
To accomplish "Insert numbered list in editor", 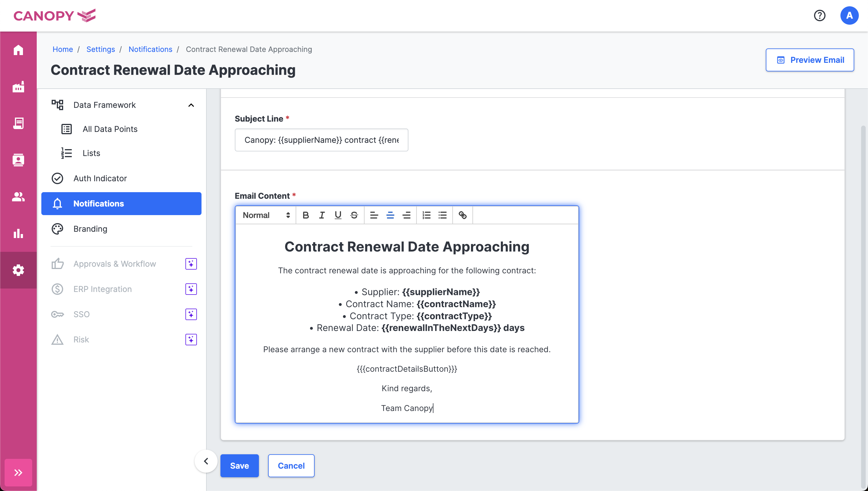I will (426, 215).
